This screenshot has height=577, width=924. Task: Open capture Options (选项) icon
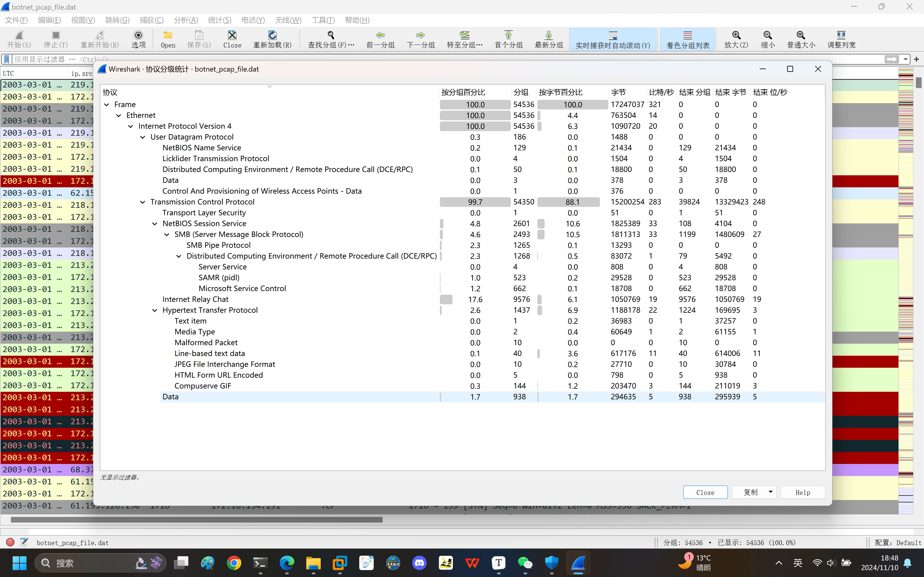pyautogui.click(x=138, y=35)
